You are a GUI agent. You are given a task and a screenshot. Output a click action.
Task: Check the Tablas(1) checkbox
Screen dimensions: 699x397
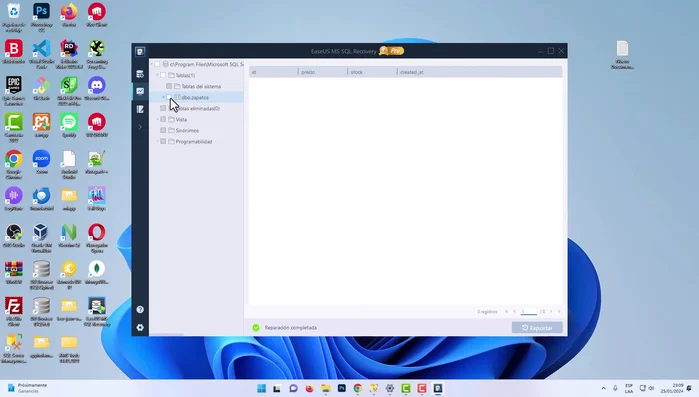coord(163,75)
